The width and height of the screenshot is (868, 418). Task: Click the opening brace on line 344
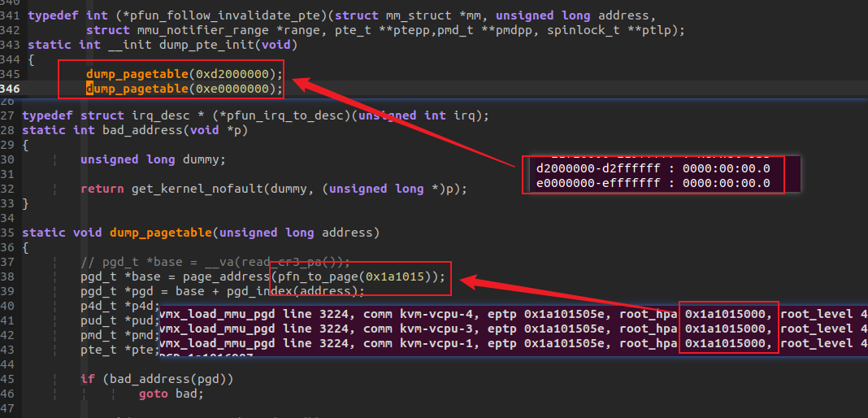[x=31, y=60]
